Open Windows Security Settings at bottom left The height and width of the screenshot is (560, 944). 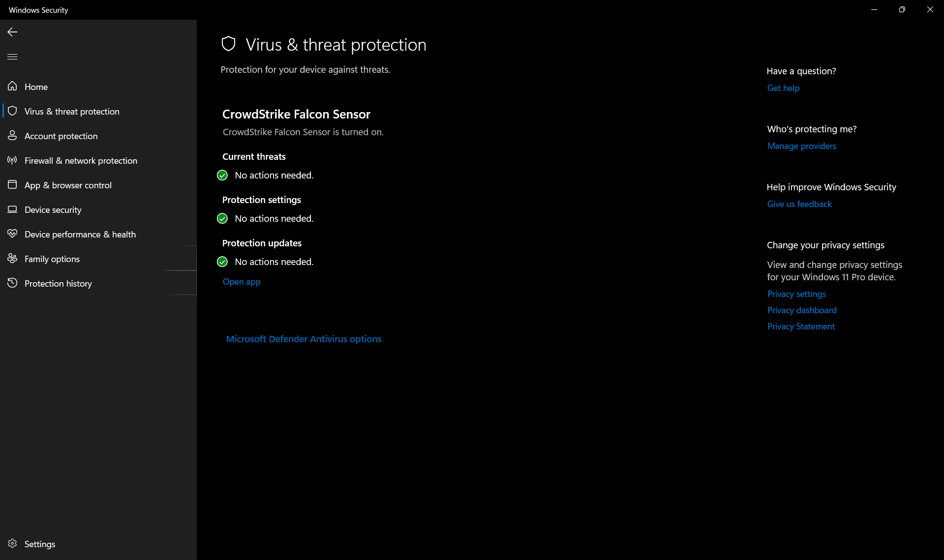point(40,544)
